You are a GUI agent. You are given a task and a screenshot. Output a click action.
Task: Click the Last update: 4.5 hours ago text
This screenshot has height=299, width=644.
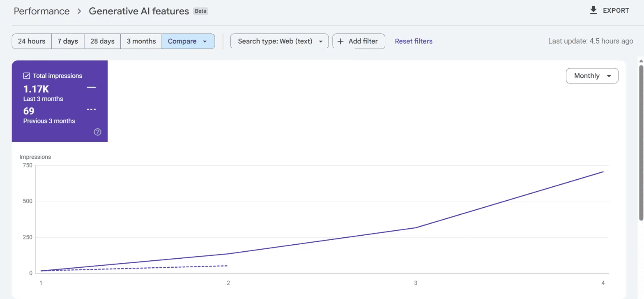pos(591,41)
